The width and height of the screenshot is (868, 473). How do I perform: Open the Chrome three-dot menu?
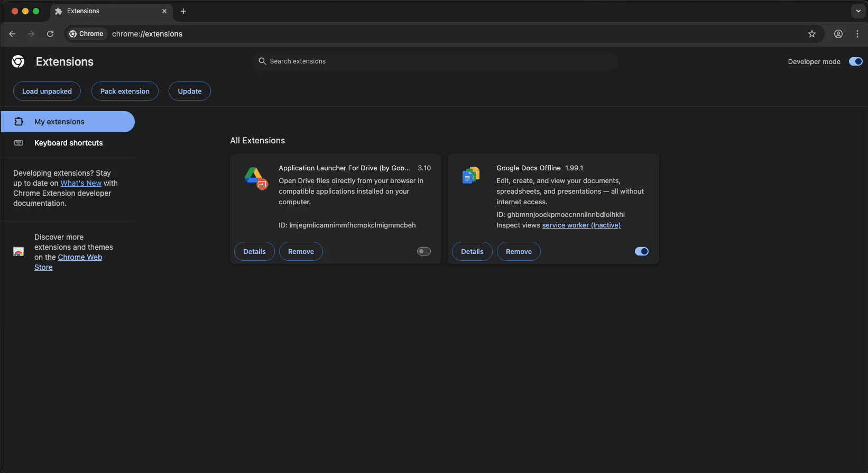[857, 34]
